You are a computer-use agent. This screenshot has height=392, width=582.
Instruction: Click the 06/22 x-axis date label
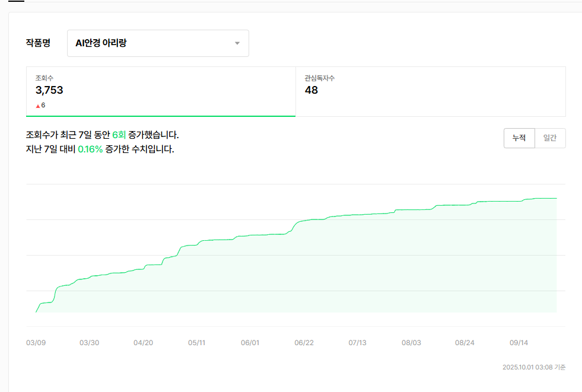[x=304, y=343]
